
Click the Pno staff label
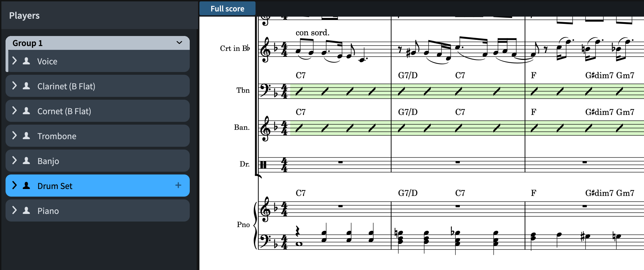click(243, 225)
